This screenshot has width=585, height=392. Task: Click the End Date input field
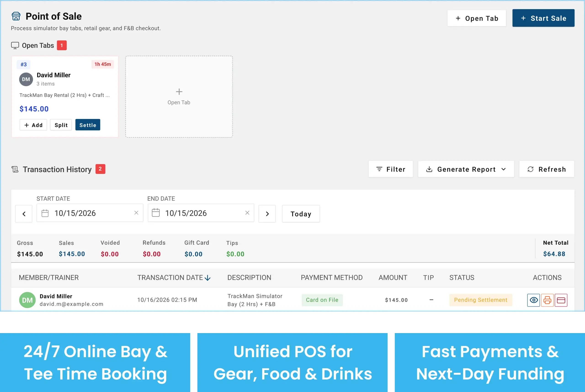pos(201,213)
